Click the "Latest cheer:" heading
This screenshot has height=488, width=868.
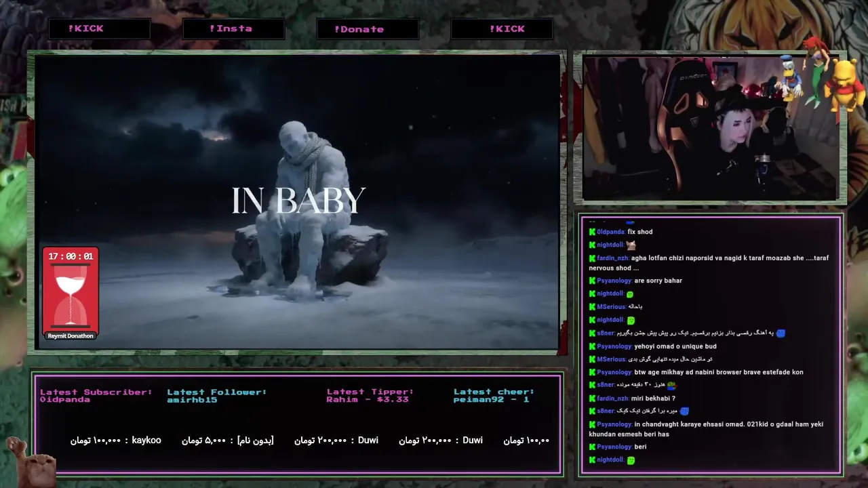tap(494, 392)
